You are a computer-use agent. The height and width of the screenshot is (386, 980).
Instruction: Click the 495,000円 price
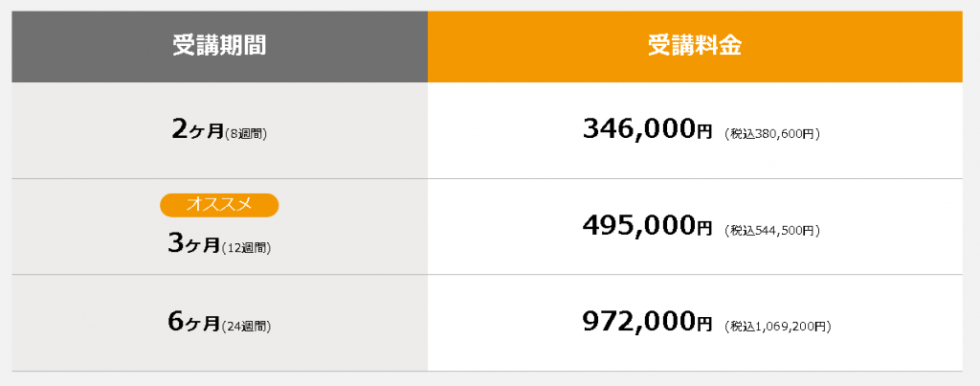coord(647,226)
